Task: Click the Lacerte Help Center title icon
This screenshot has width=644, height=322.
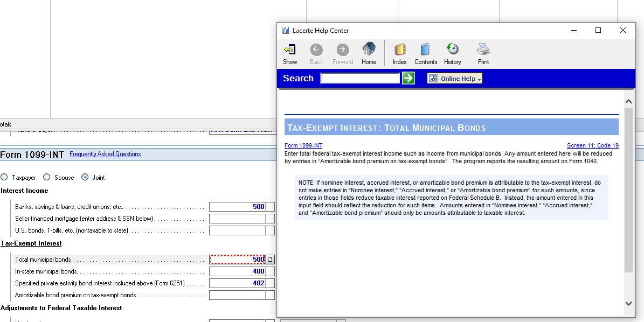Action: pyautogui.click(x=286, y=30)
